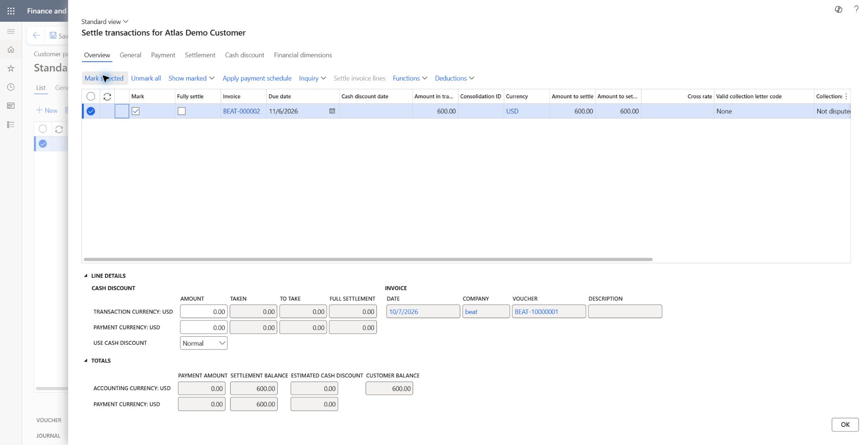Open Favorites star in the sidebar
The width and height of the screenshot is (868, 445).
11,68
